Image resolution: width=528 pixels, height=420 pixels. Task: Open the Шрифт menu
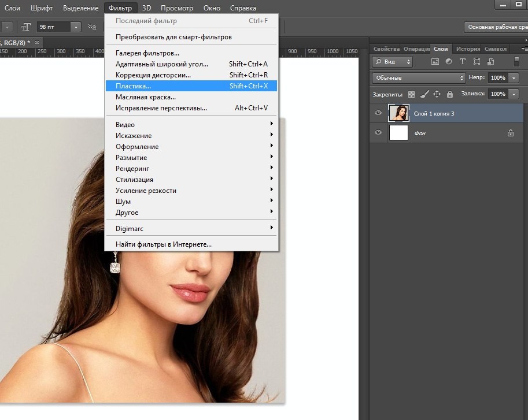coord(42,8)
